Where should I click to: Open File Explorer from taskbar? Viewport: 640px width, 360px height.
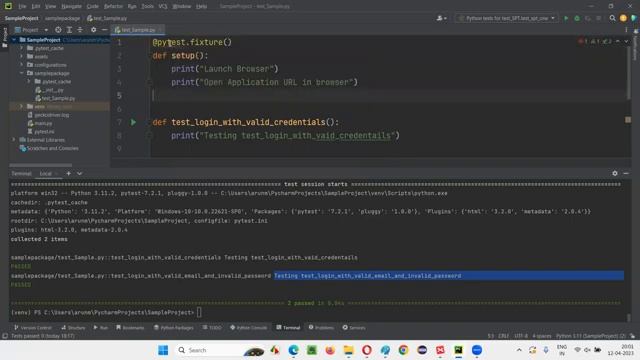click(x=348, y=350)
